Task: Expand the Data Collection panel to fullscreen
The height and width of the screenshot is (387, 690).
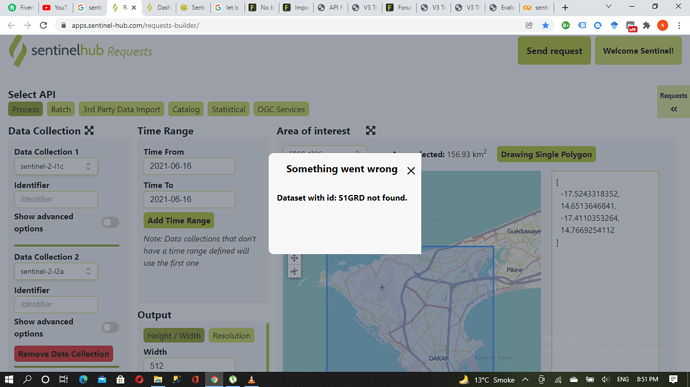Action: point(89,130)
